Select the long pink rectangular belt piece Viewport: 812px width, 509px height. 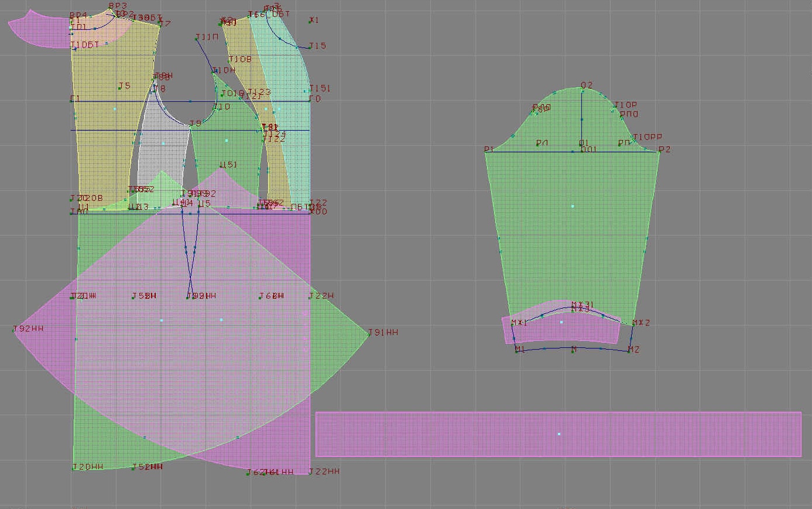[x=558, y=434]
